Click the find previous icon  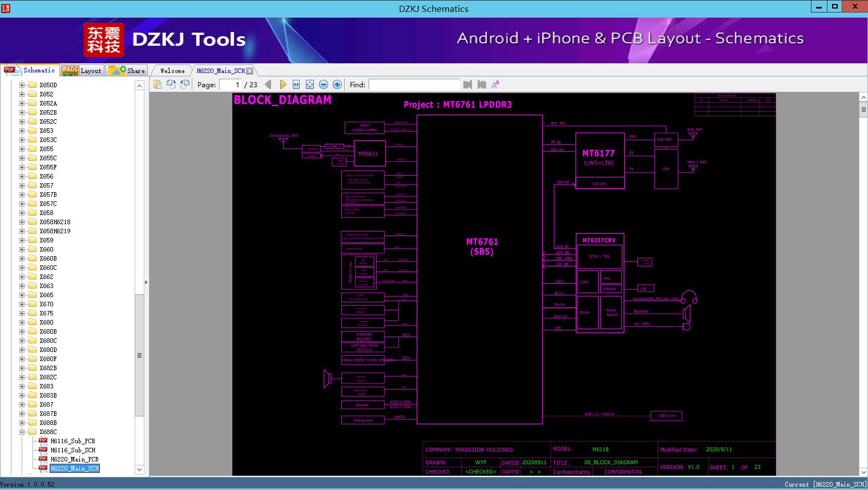coord(467,84)
